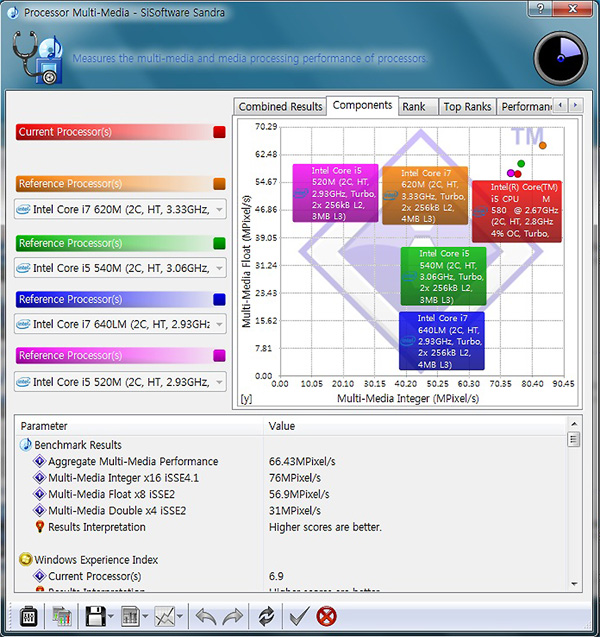The image size is (600, 637).
Task: Click the blue Core i7 640LM chart label
Action: click(442, 341)
